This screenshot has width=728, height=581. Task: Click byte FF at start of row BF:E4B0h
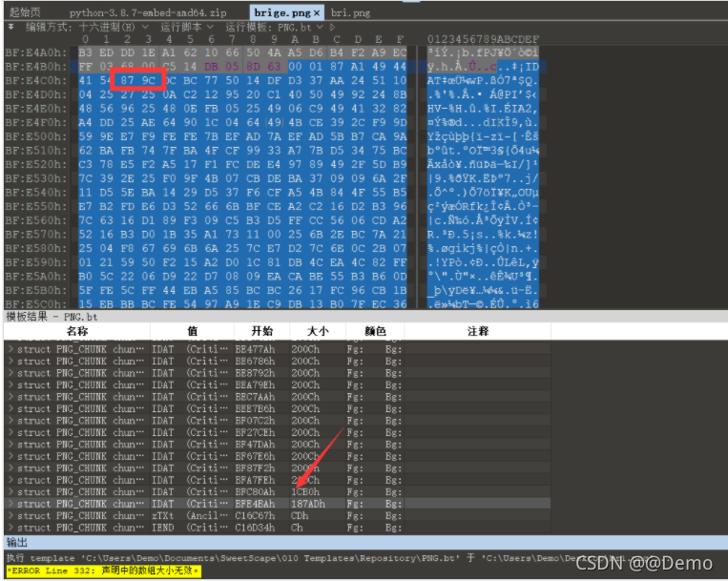[86, 67]
